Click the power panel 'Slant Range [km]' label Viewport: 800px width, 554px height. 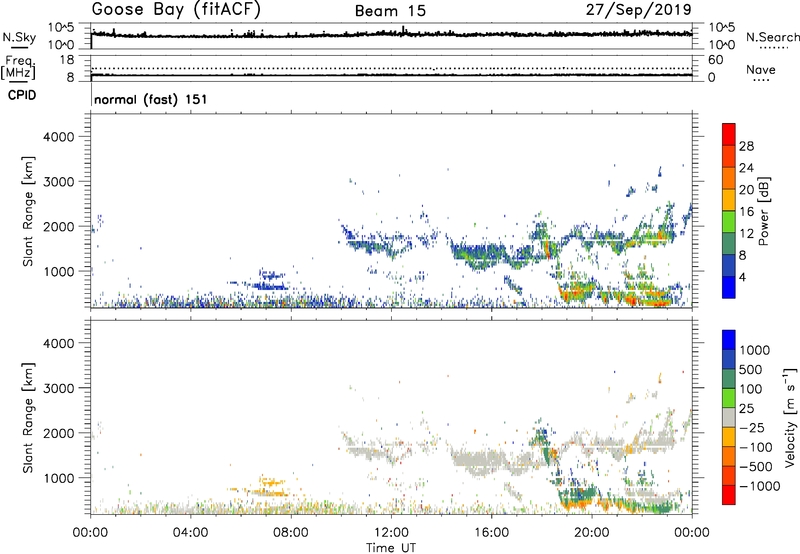pos(28,211)
